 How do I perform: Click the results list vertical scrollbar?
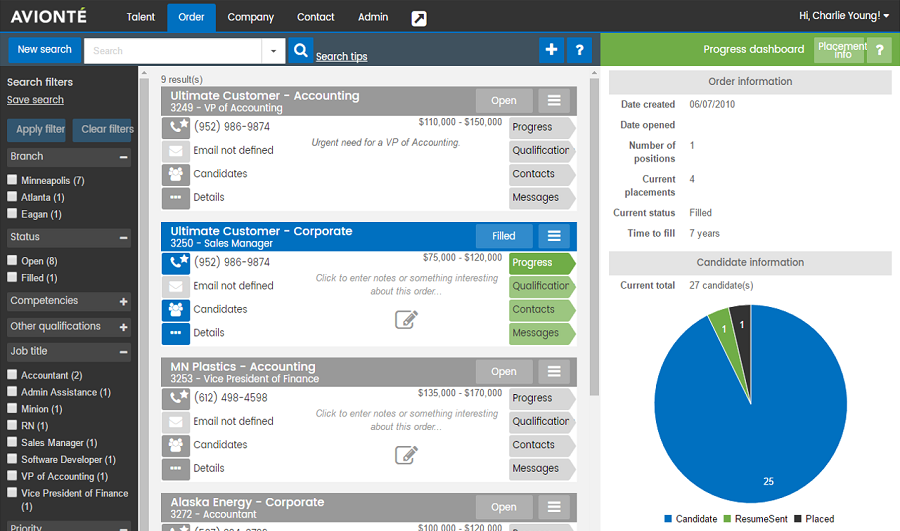[594, 237]
